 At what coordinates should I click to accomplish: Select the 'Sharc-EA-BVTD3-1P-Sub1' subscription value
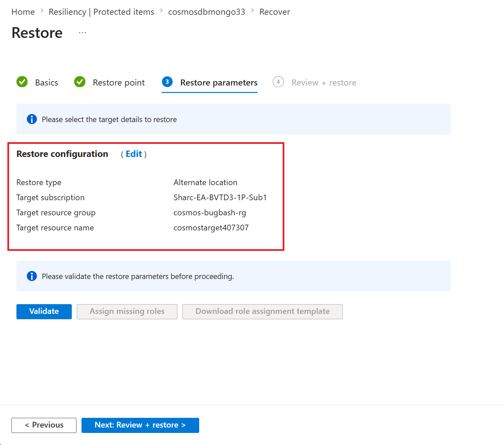pyautogui.click(x=220, y=198)
